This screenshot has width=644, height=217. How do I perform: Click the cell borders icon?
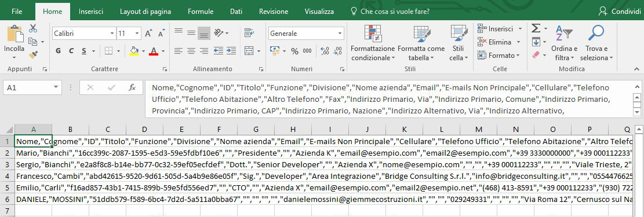[108, 51]
